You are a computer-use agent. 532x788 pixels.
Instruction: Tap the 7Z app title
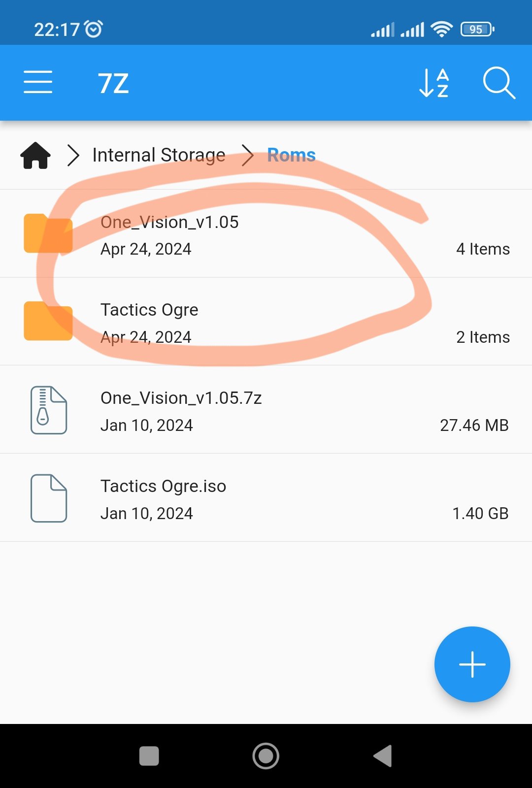coord(113,83)
